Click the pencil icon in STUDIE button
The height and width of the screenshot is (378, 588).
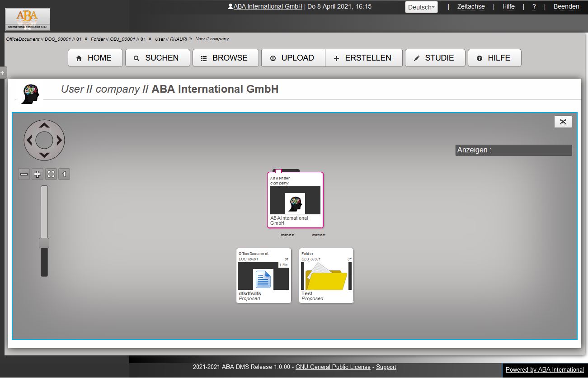pyautogui.click(x=416, y=58)
